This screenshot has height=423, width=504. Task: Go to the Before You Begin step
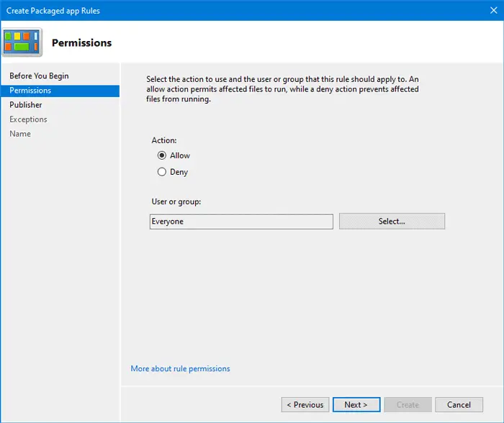click(39, 76)
